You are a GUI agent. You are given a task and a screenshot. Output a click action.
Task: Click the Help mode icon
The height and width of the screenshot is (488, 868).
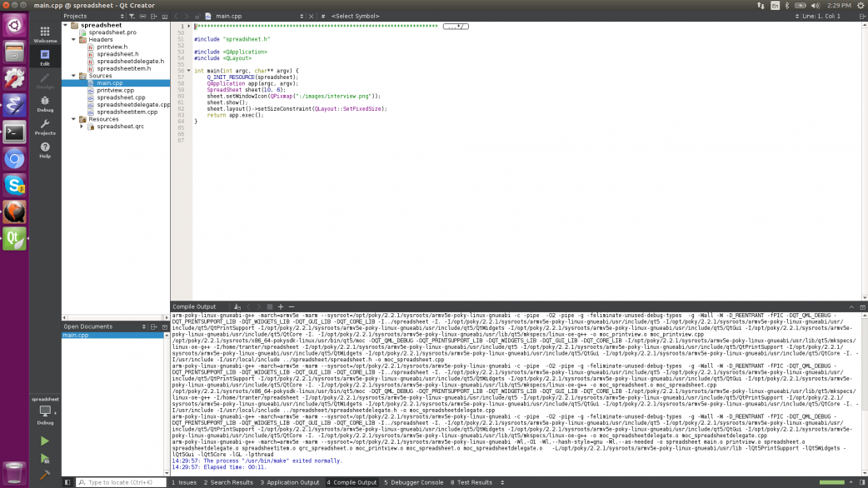coord(45,150)
